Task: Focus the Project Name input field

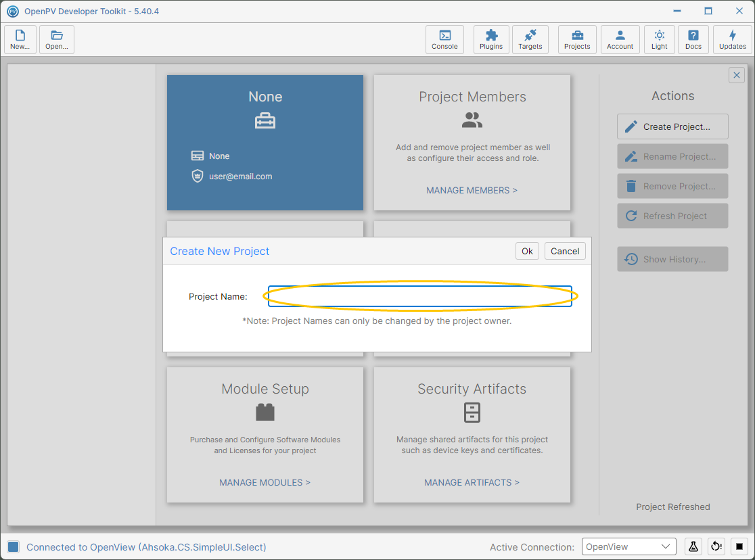Action: click(x=420, y=296)
